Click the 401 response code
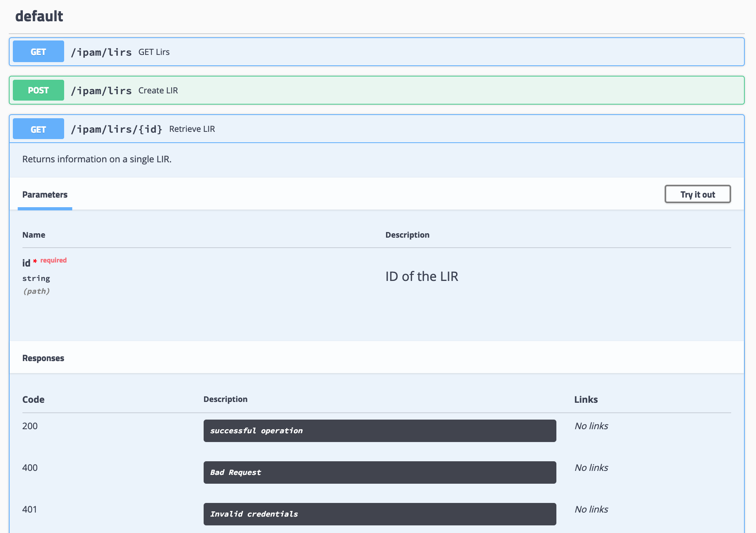The height and width of the screenshot is (533, 756). [x=30, y=509]
